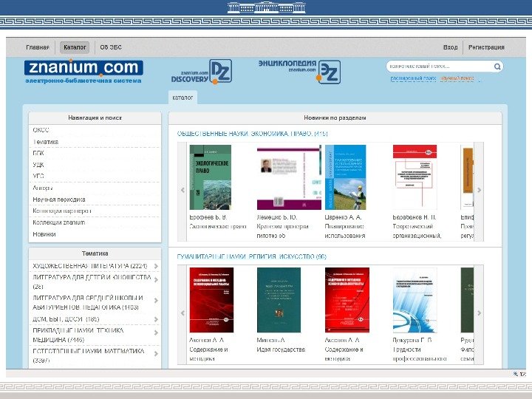This screenshot has height=399, width=532.
Task: Open the Главная menu item
Action: (38, 47)
